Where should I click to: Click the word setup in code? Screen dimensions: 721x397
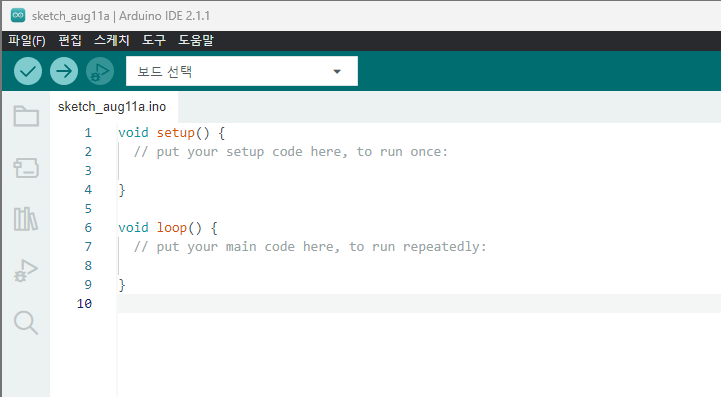176,133
